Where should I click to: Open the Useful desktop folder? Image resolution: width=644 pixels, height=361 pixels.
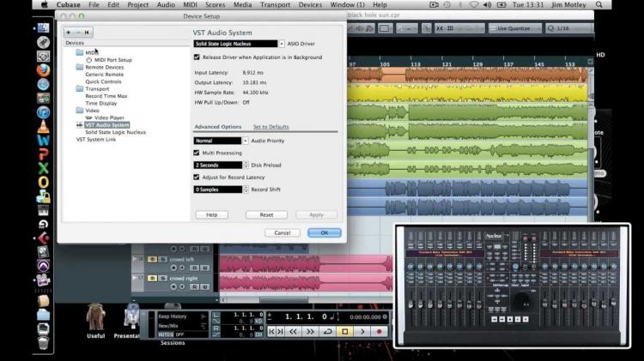pos(95,322)
